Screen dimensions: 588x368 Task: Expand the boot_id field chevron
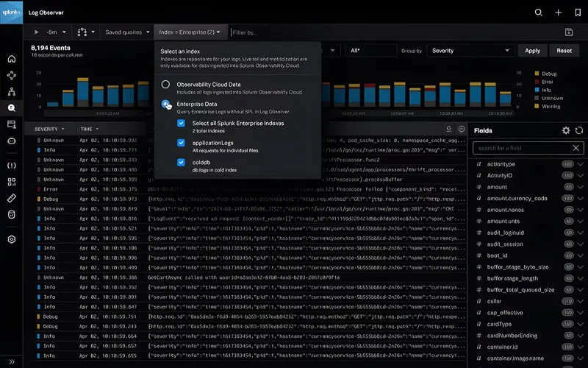[x=580, y=255]
